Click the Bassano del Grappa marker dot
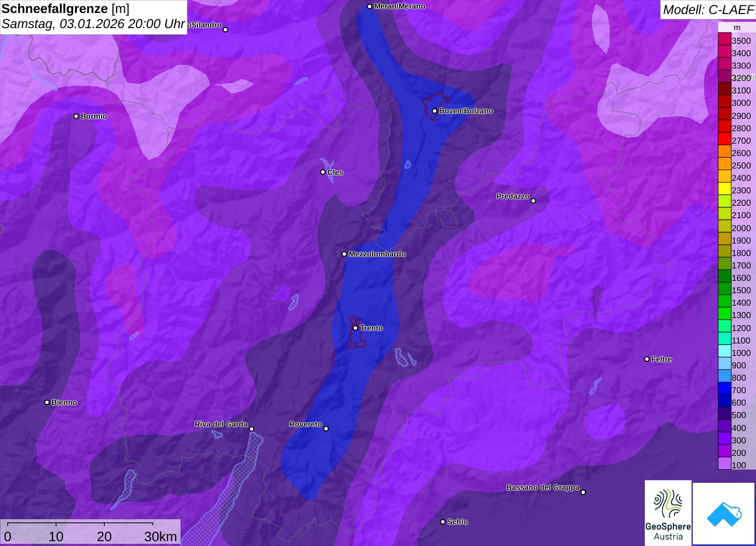756x546 pixels. pos(583,492)
